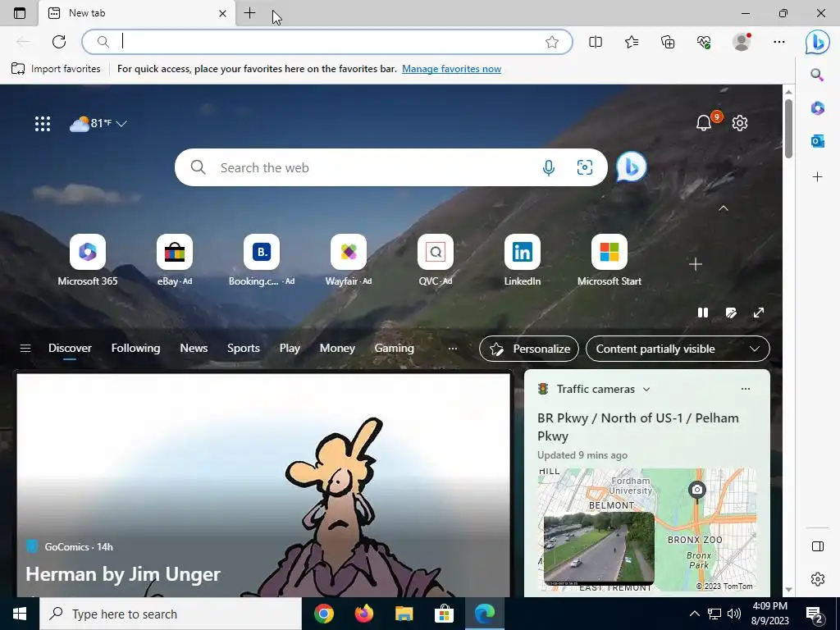The width and height of the screenshot is (840, 630).
Task: Launch Bing Chat from top-right corner
Action: point(818,42)
